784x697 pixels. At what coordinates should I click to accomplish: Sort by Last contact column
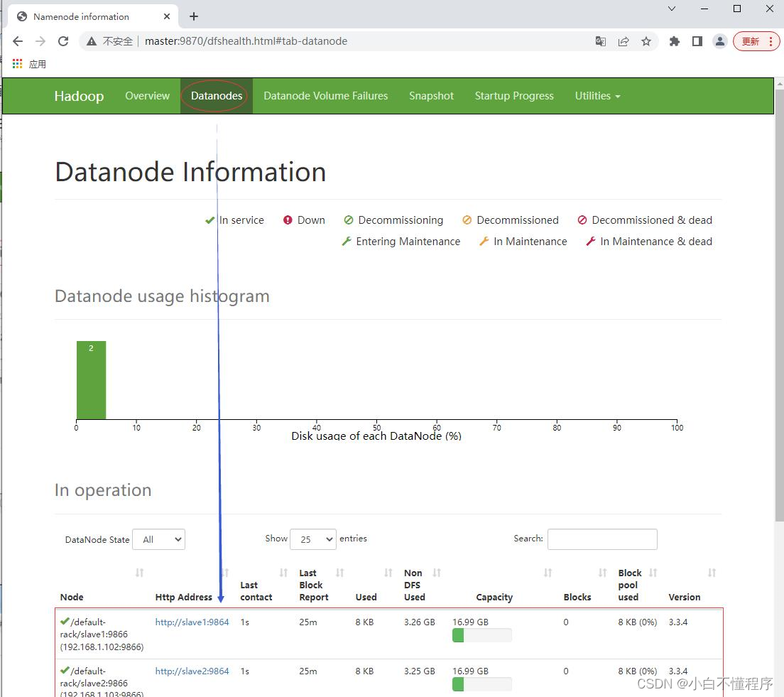[283, 573]
